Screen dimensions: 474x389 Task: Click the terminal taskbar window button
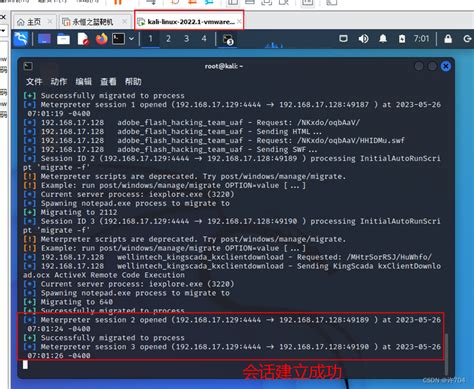coord(228,39)
